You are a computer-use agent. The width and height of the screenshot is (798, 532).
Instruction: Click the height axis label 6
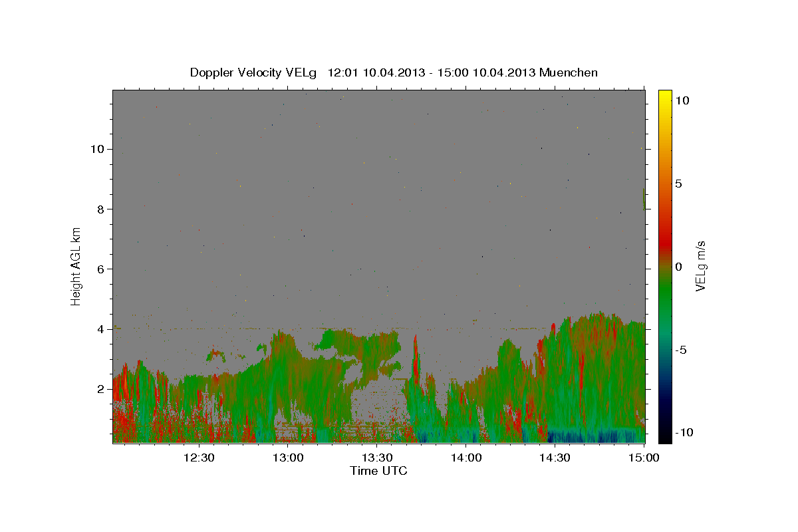[101, 269]
